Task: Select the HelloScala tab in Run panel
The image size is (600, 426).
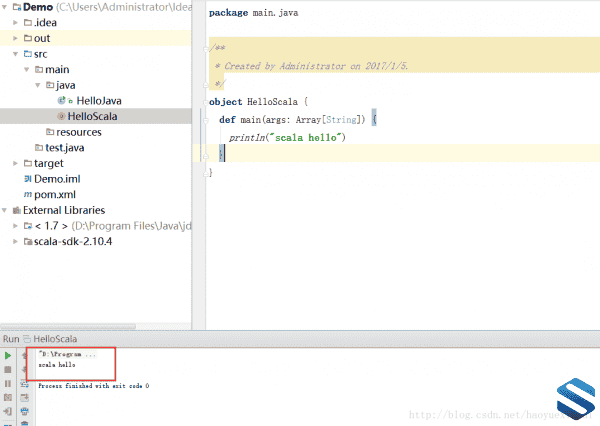Action: [x=55, y=340]
